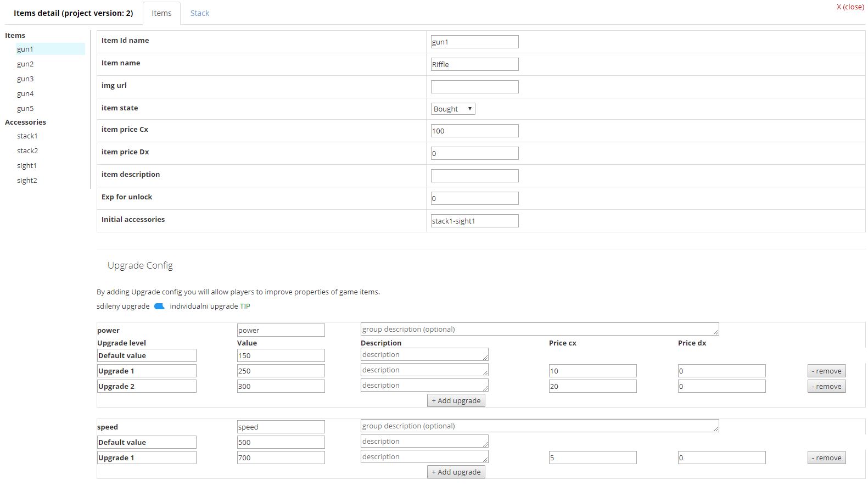Remove power Upgrade 2 row
Screen dimensions: 868x485
(826, 387)
